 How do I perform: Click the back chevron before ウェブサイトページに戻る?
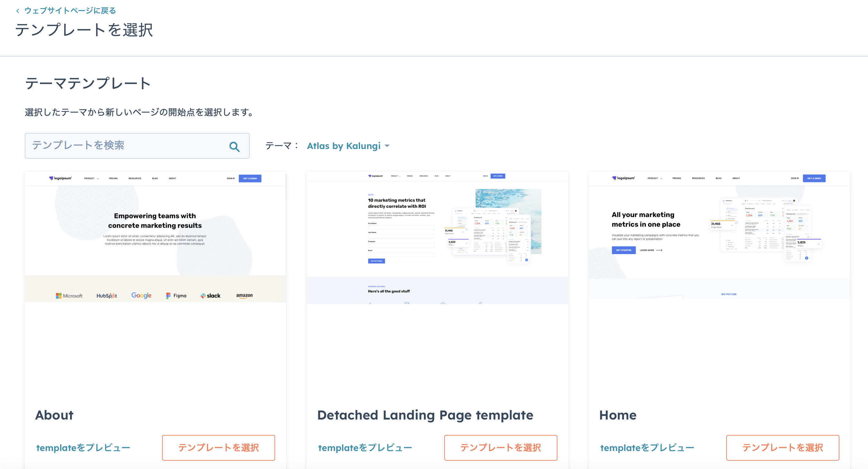17,10
